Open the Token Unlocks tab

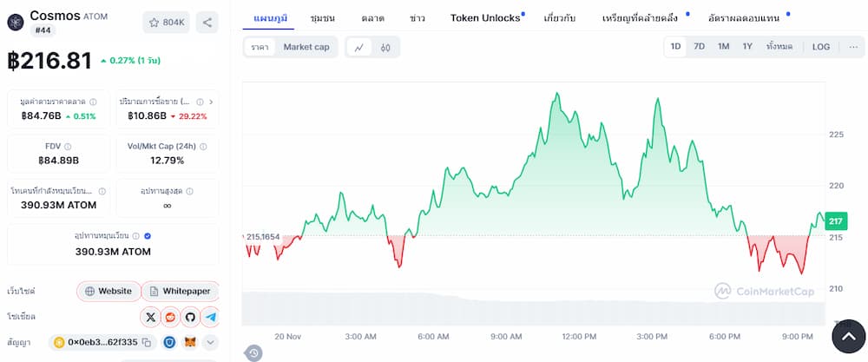(485, 17)
